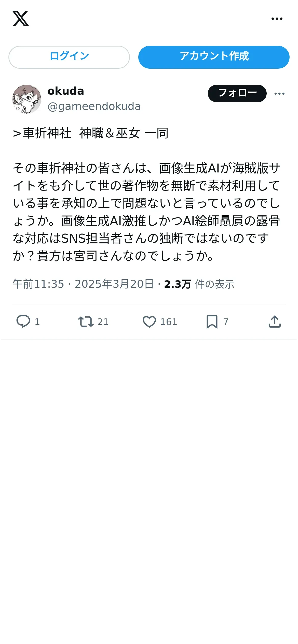Image resolution: width=298 pixels, height=644 pixels.
Task: Open okuda's profile avatar
Action: click(x=27, y=99)
